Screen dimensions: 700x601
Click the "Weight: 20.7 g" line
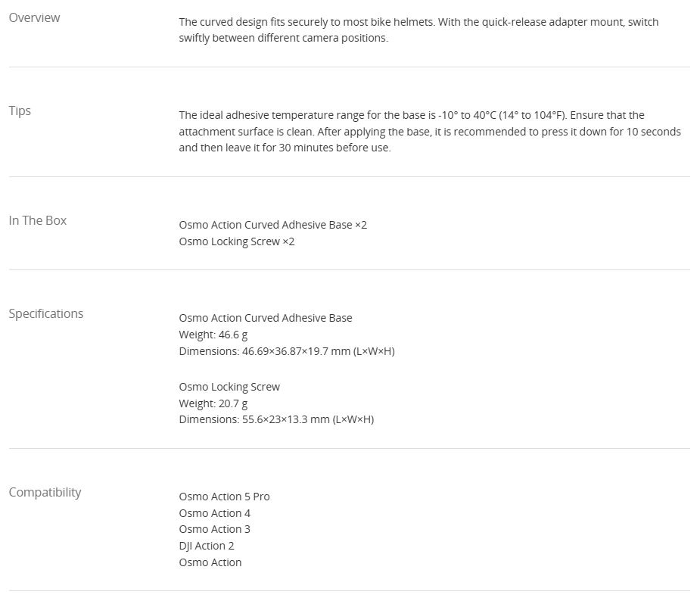(213, 403)
